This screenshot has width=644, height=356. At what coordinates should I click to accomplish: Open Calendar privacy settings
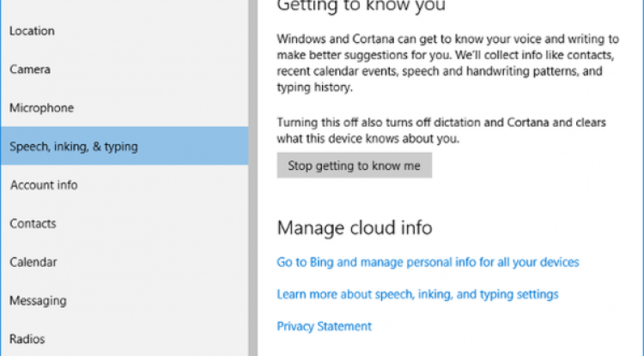click(125, 262)
